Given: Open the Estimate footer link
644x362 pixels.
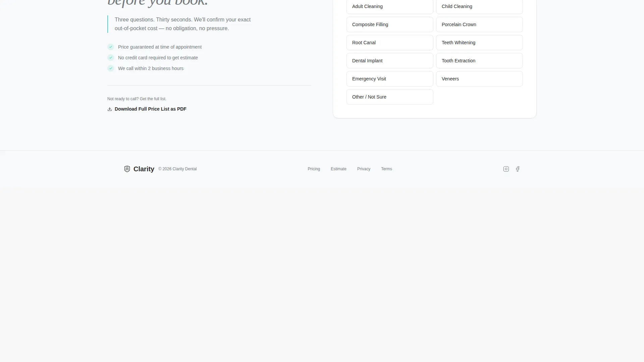Looking at the screenshot, I should tap(338, 169).
